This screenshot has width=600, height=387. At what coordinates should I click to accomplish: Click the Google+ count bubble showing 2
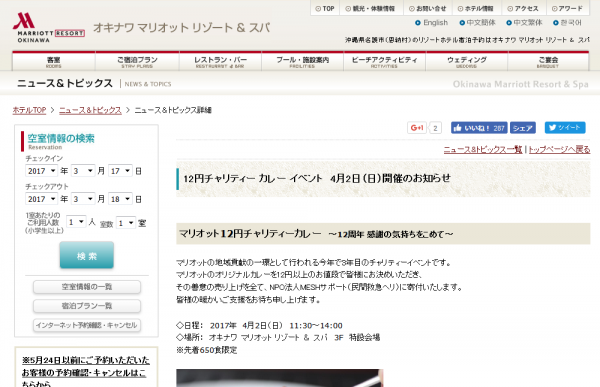435,128
